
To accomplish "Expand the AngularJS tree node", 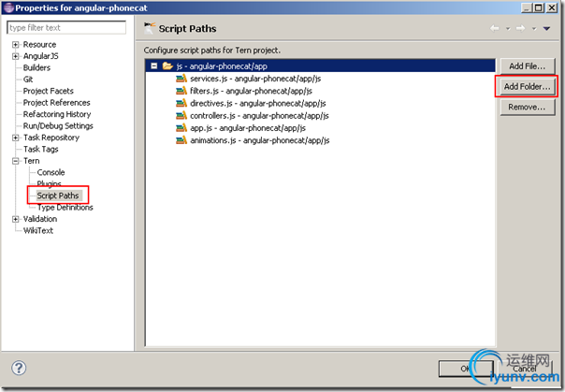I will coord(15,56).
